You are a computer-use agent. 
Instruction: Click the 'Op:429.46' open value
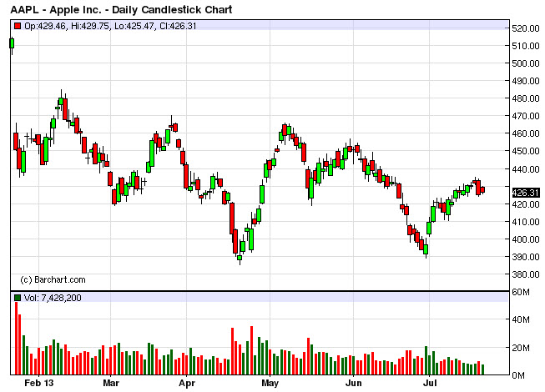(x=45, y=26)
